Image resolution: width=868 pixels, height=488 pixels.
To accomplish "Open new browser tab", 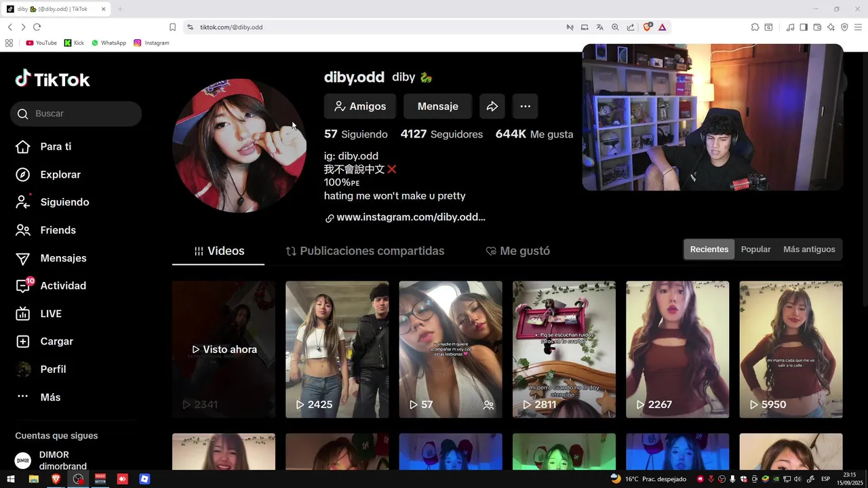I will 120,9.
